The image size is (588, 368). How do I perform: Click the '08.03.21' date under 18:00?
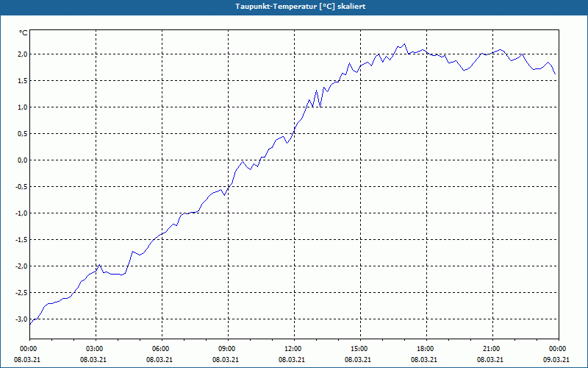click(424, 360)
